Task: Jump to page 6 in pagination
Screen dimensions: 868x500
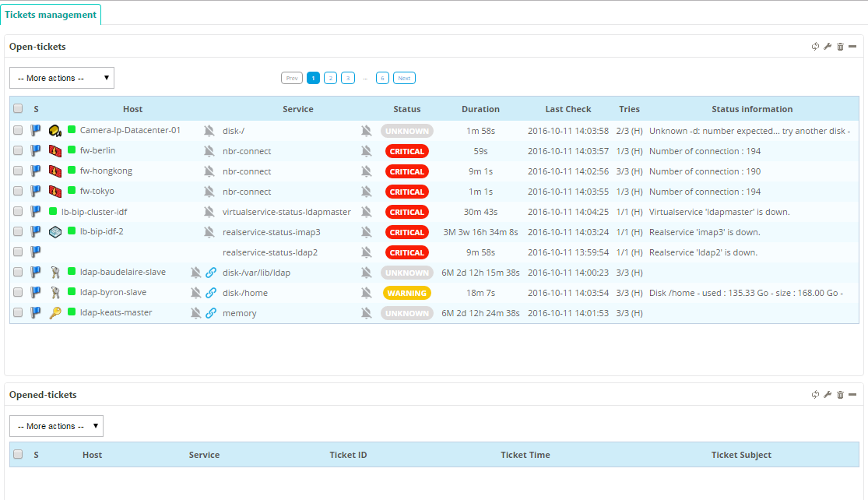Action: click(382, 78)
